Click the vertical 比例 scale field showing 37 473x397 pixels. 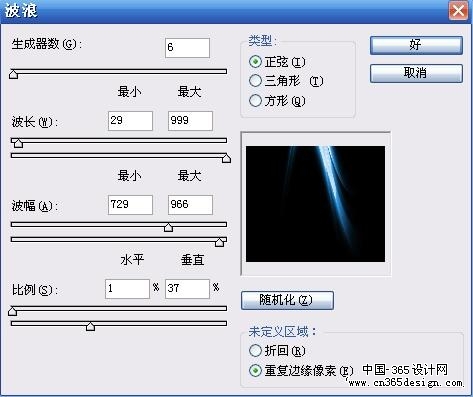coord(187,289)
